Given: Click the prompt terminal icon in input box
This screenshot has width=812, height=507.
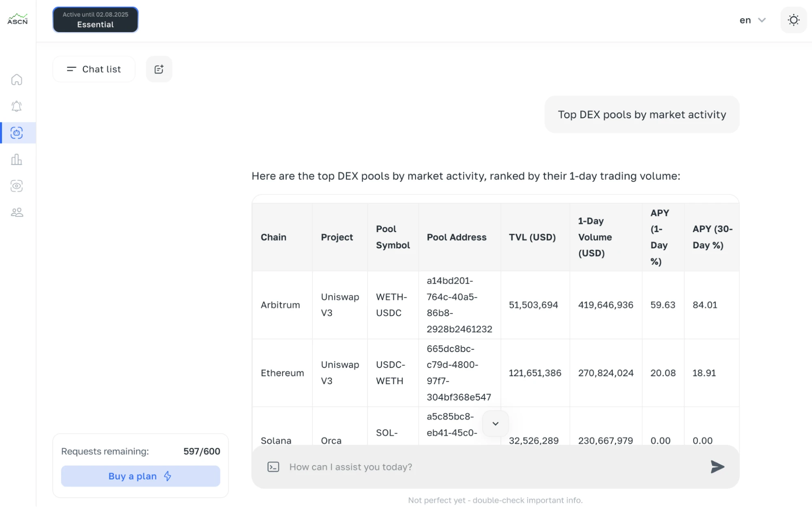Looking at the screenshot, I should 273,467.
